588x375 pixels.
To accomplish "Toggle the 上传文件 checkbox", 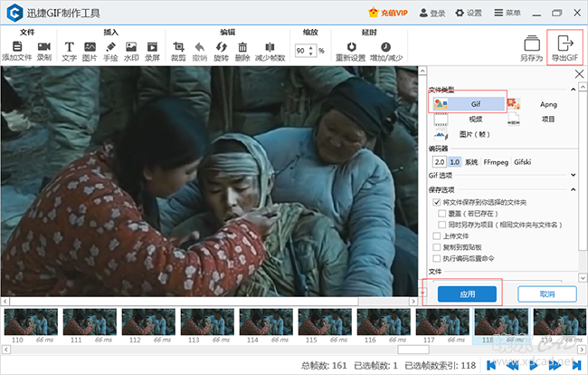I will (x=437, y=236).
